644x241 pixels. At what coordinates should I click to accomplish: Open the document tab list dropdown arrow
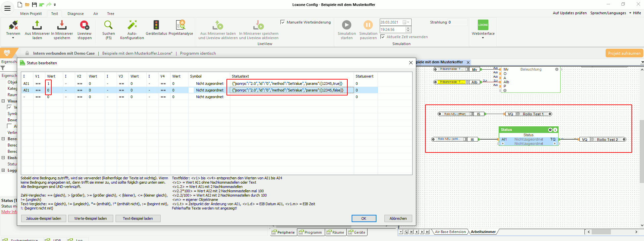[x=642, y=62]
